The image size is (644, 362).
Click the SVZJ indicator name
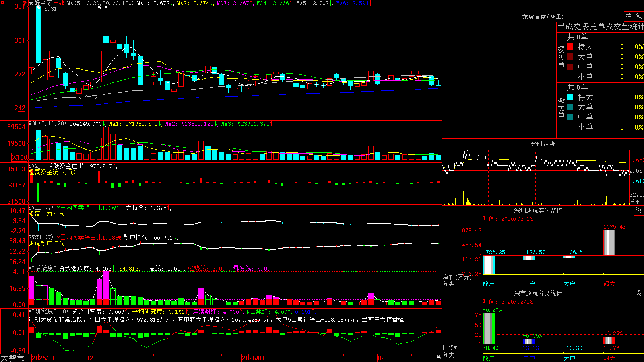[35, 166]
